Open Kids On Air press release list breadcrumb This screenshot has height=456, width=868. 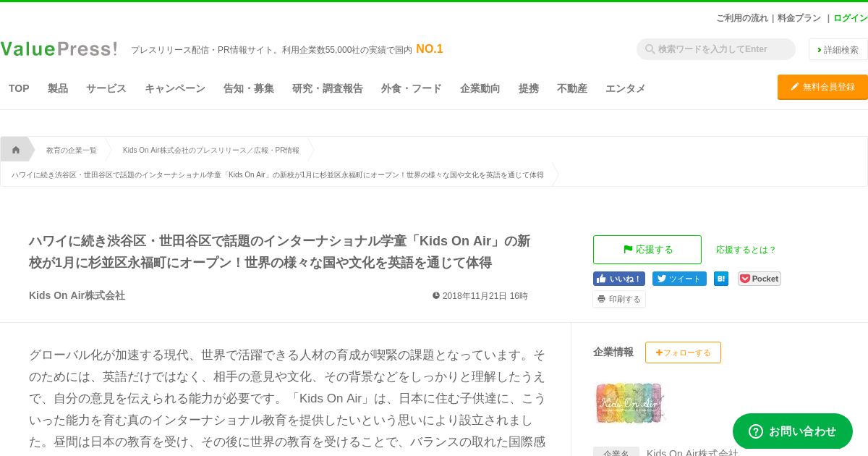(x=211, y=150)
